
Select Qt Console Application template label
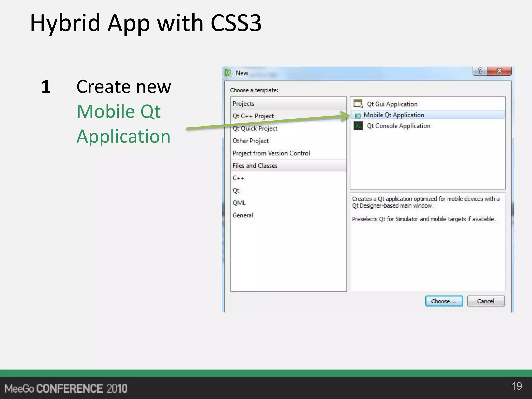398,126
